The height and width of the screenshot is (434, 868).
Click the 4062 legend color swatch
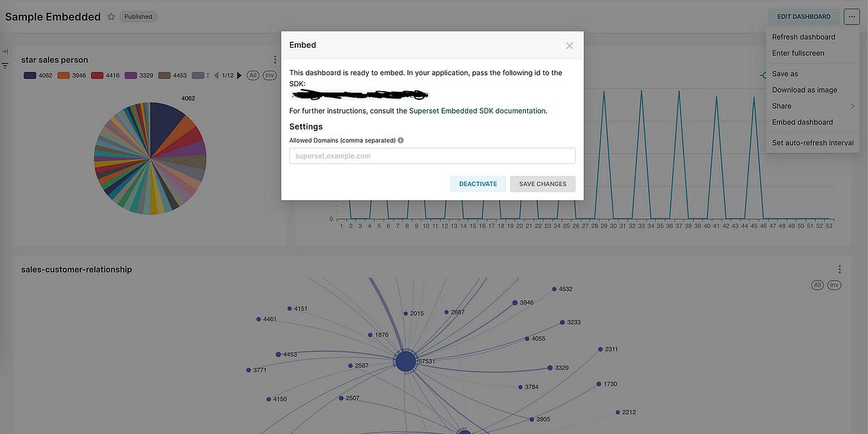click(x=30, y=75)
